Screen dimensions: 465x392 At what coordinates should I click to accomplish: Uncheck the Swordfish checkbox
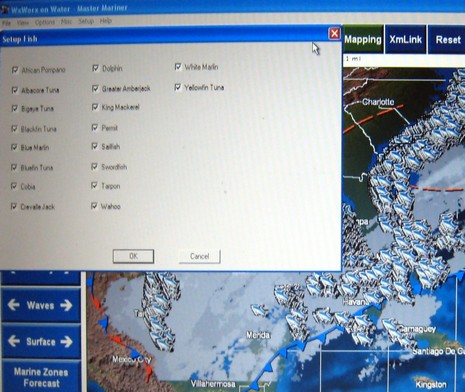pos(94,166)
